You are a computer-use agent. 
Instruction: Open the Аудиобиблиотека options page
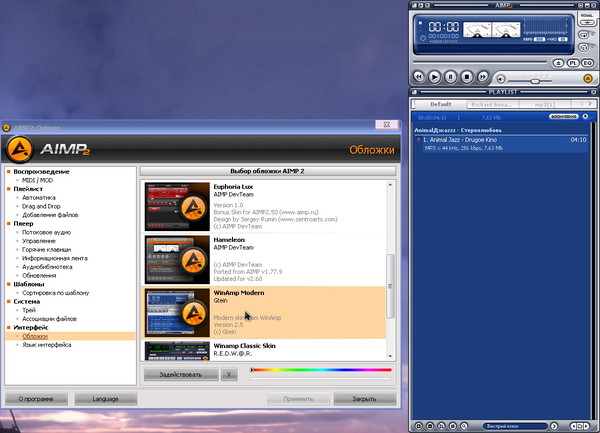[x=47, y=267]
